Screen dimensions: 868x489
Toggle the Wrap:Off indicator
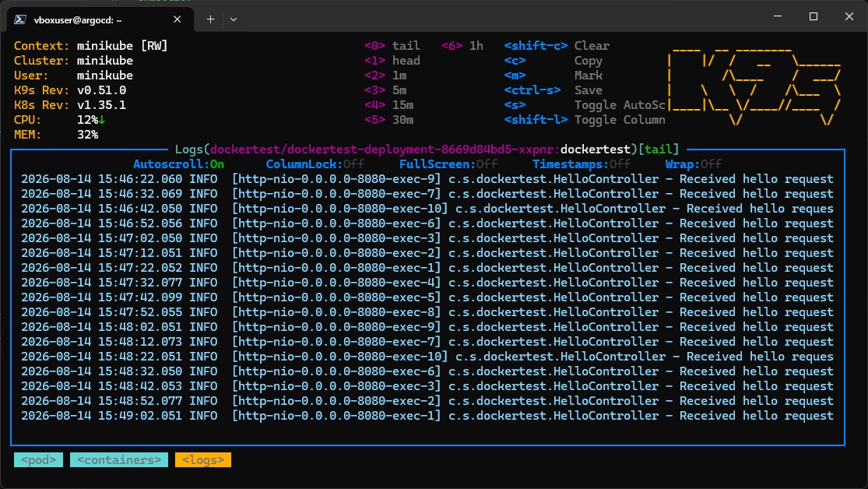pos(694,164)
